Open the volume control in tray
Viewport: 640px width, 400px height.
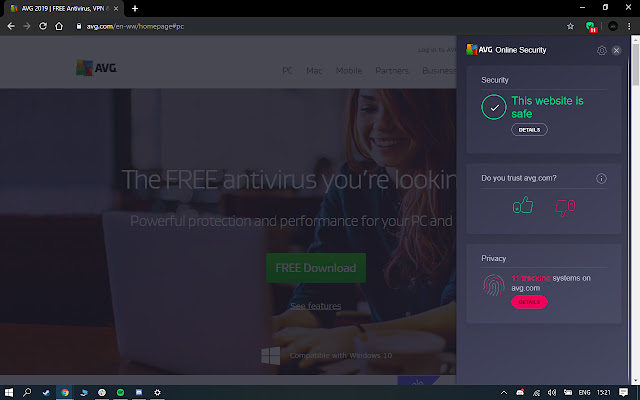pyautogui.click(x=552, y=393)
